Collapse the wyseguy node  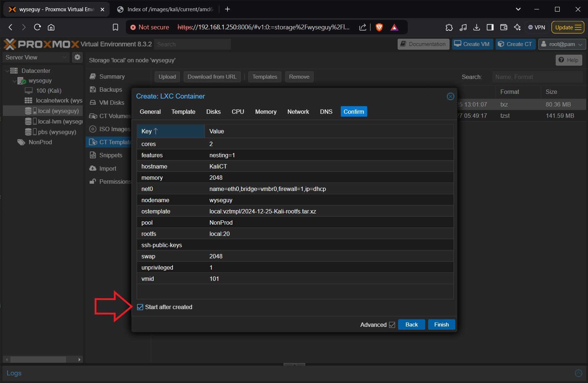click(15, 81)
